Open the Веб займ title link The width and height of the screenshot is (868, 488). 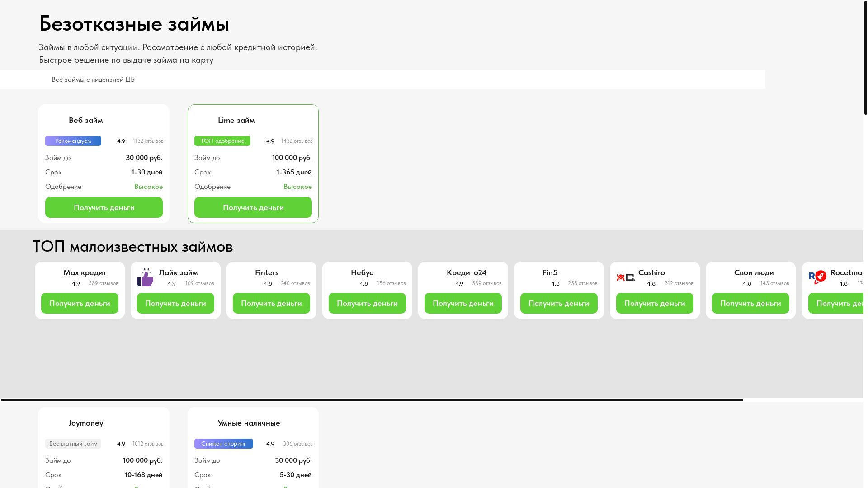(86, 120)
